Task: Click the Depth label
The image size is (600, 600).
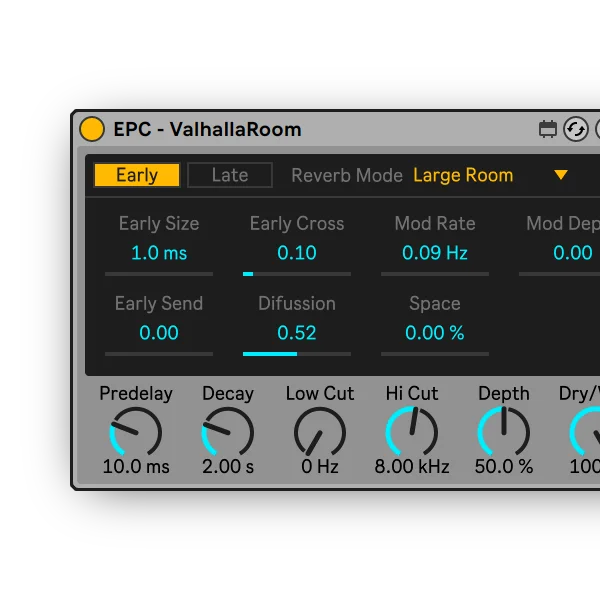Action: click(x=504, y=393)
